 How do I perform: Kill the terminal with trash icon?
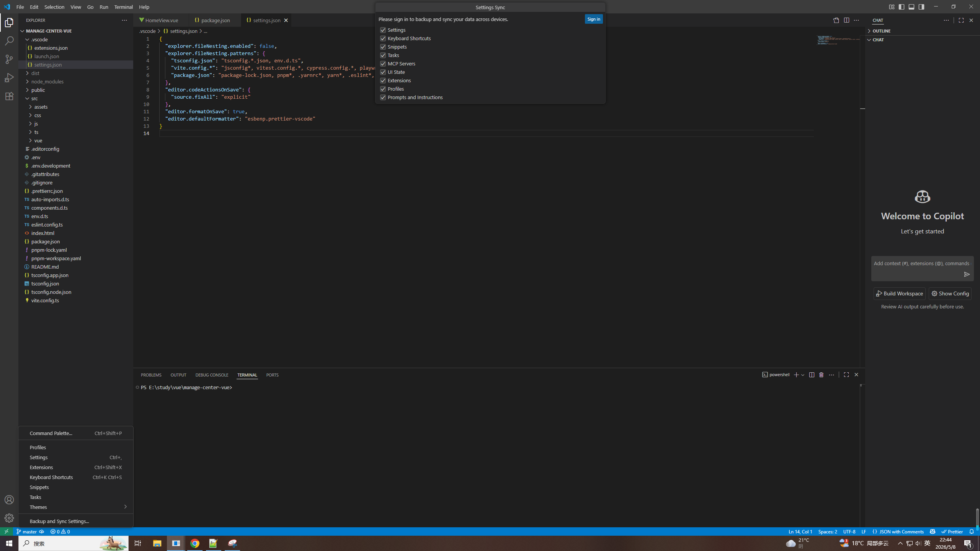822,375
